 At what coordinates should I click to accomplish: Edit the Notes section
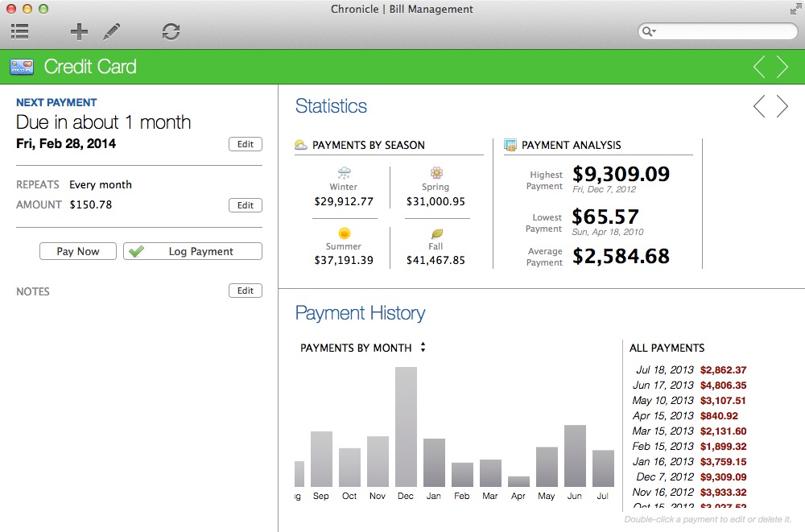[x=246, y=291]
